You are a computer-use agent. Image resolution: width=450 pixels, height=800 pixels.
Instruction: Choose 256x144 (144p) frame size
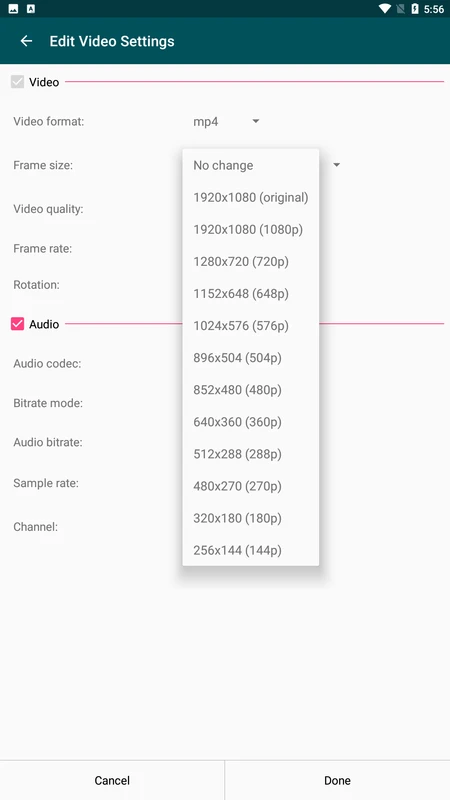pos(251,551)
